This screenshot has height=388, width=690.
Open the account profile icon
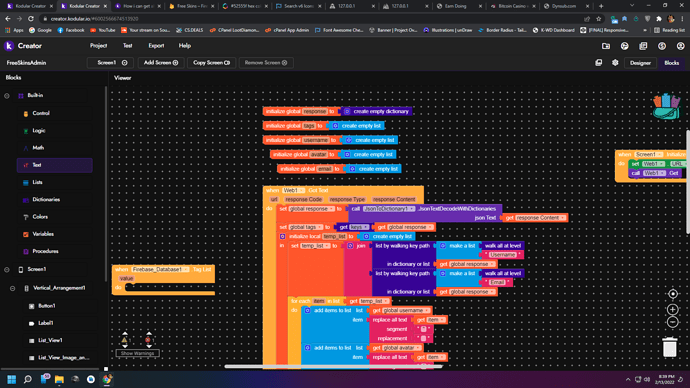coord(680,46)
